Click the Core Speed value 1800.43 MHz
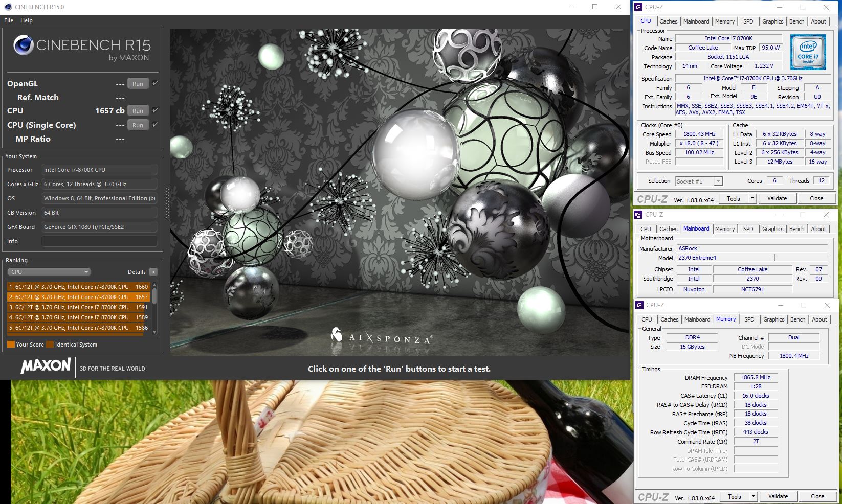This screenshot has height=504, width=842. coord(699,134)
